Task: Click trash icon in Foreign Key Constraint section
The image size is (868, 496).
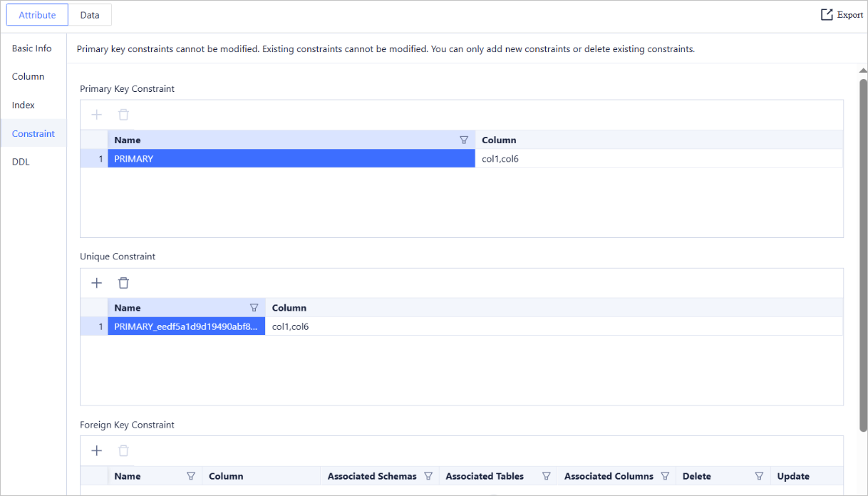Action: click(x=123, y=450)
